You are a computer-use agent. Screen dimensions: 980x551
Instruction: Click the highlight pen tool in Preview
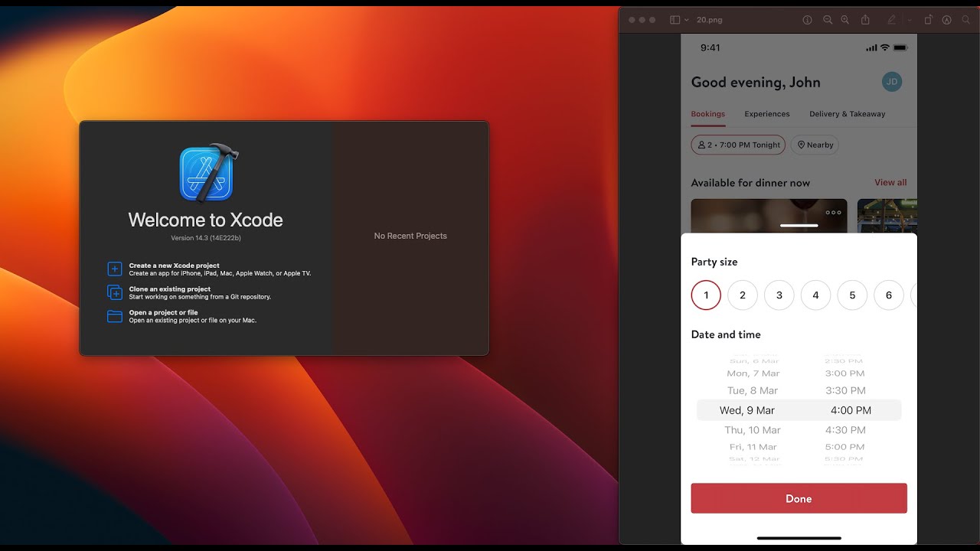pos(891,20)
